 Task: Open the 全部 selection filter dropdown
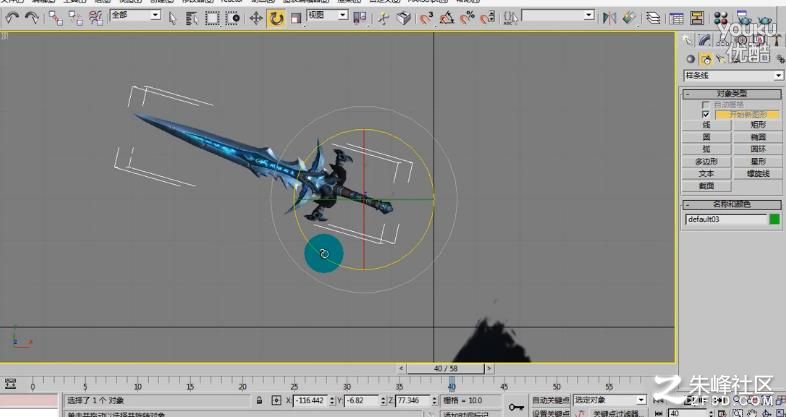(x=135, y=16)
